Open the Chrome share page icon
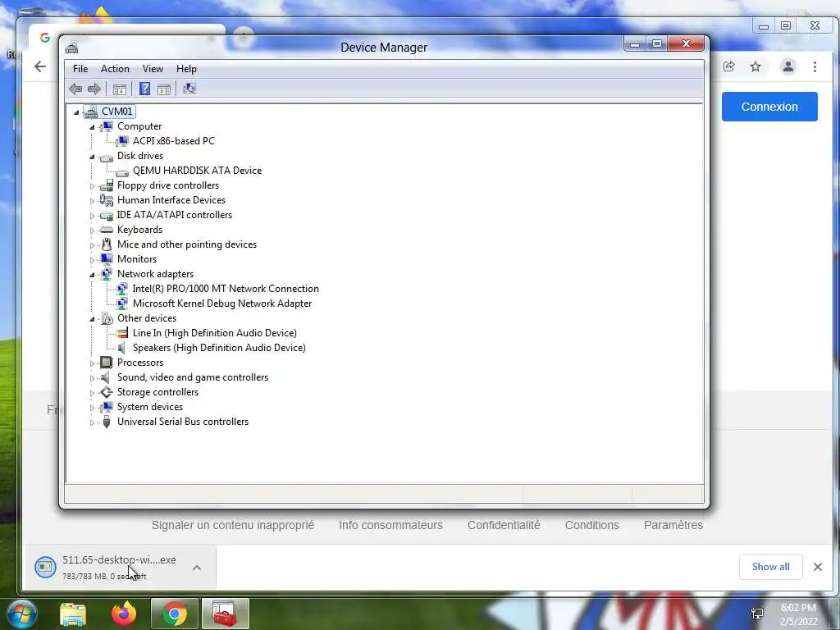Viewport: 840px width, 630px height. coord(728,66)
